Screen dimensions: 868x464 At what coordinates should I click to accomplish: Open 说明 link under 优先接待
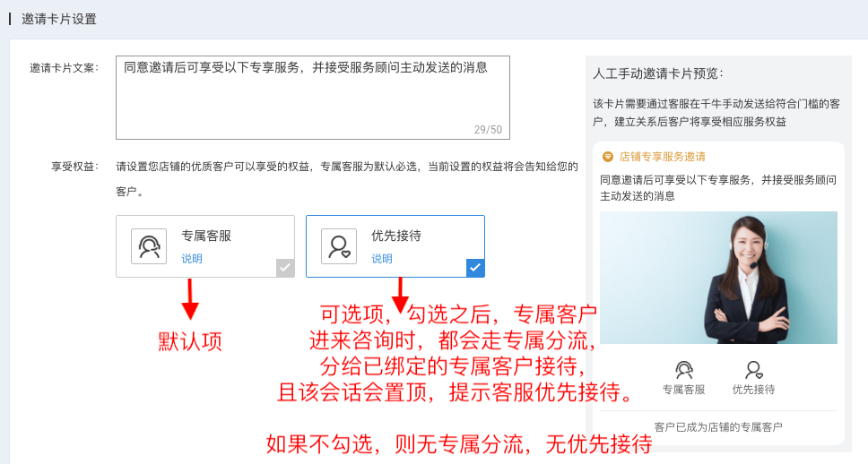pos(381,258)
